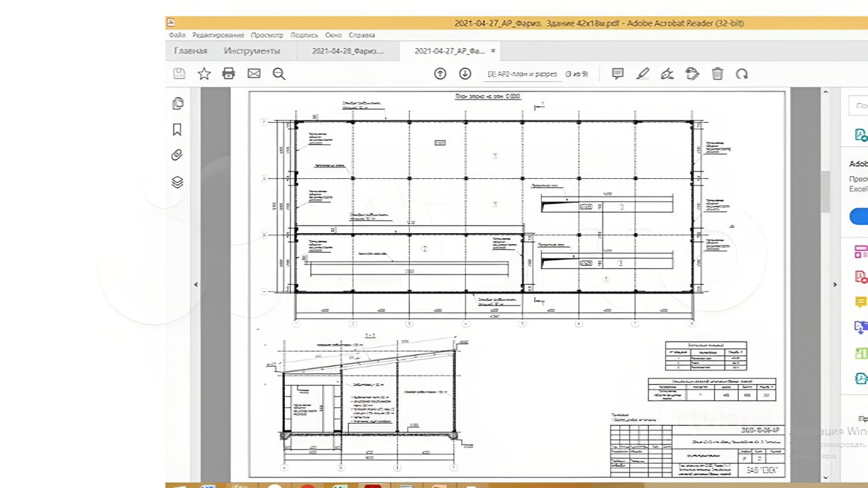Click the page number field in toolbar
The image size is (868, 488).
point(522,74)
